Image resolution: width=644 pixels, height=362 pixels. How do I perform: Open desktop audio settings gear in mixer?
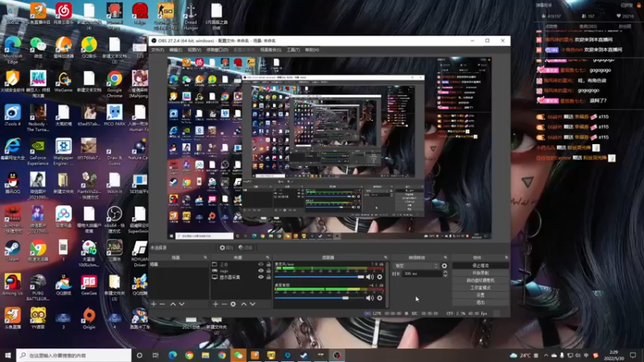(x=379, y=298)
